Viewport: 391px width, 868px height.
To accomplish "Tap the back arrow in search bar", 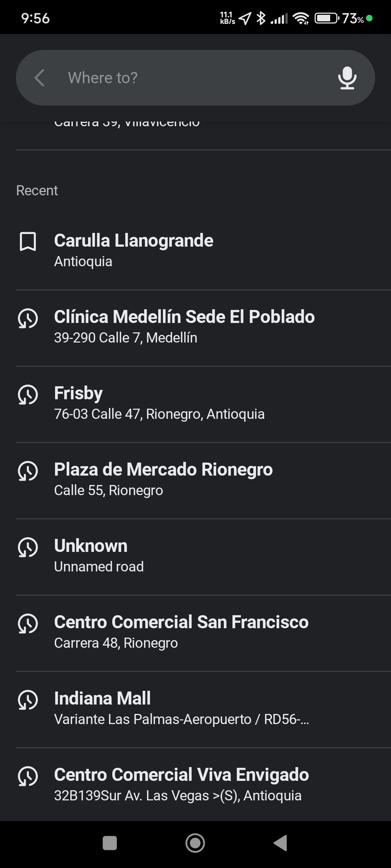I will coord(39,78).
